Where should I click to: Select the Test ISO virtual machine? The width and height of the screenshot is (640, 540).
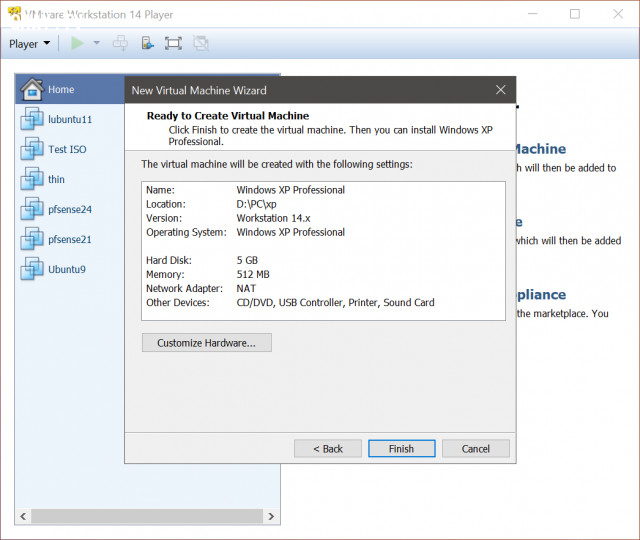click(x=70, y=149)
